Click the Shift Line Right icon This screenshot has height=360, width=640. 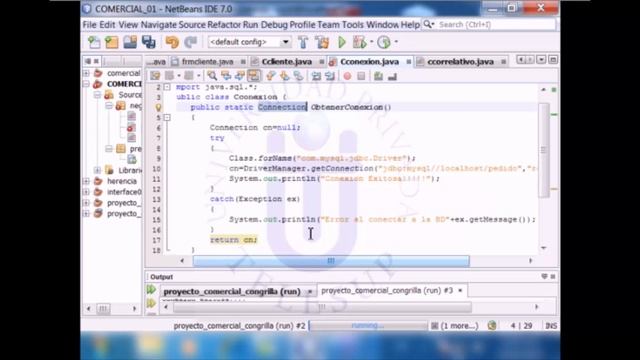pyautogui.click(x=330, y=76)
